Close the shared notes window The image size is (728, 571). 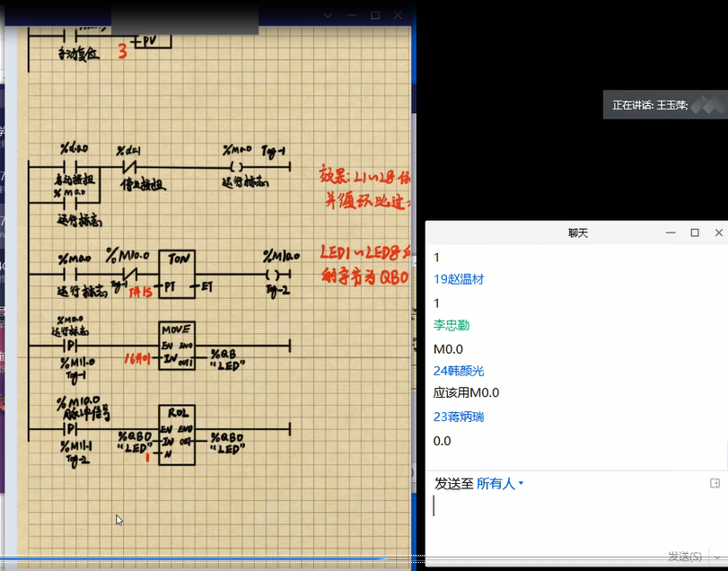click(x=399, y=15)
